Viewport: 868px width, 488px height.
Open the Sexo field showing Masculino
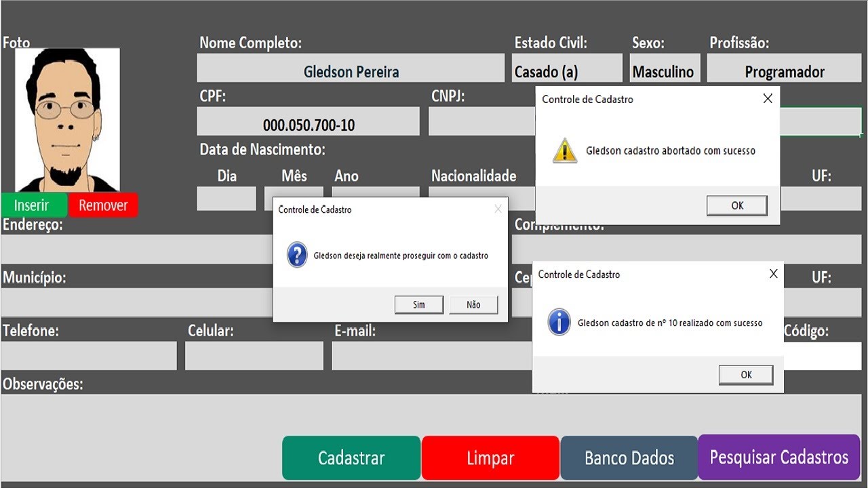pyautogui.click(x=665, y=68)
